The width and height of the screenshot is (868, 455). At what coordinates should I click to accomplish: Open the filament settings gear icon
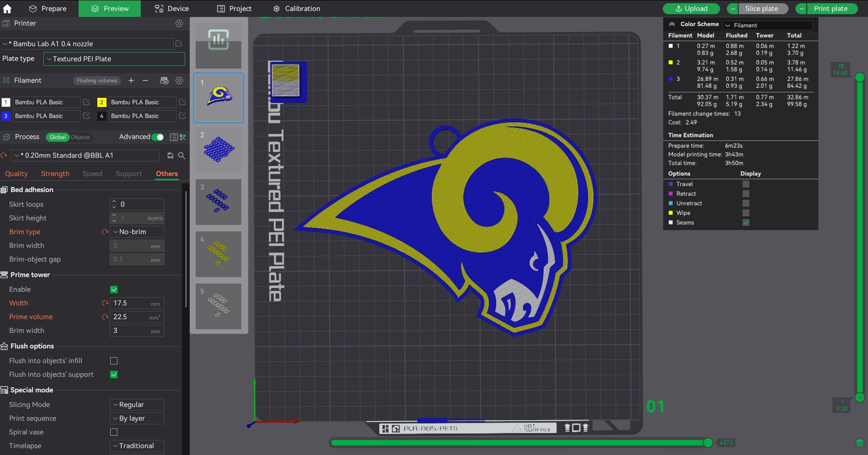coord(179,80)
